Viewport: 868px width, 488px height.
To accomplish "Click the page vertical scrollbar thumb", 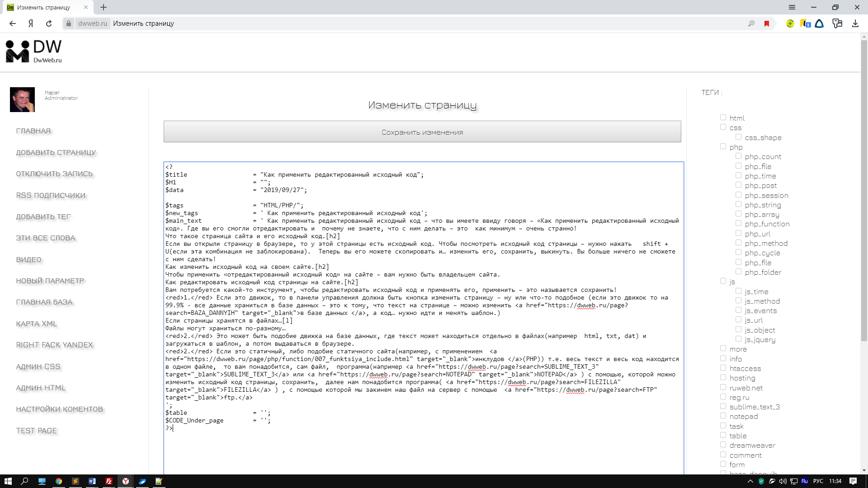I will tap(864, 190).
